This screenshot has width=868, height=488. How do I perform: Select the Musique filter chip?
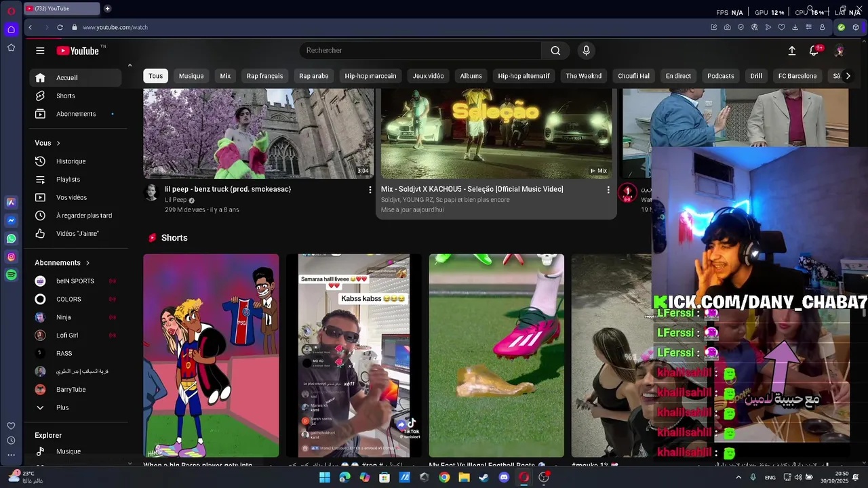tap(191, 76)
